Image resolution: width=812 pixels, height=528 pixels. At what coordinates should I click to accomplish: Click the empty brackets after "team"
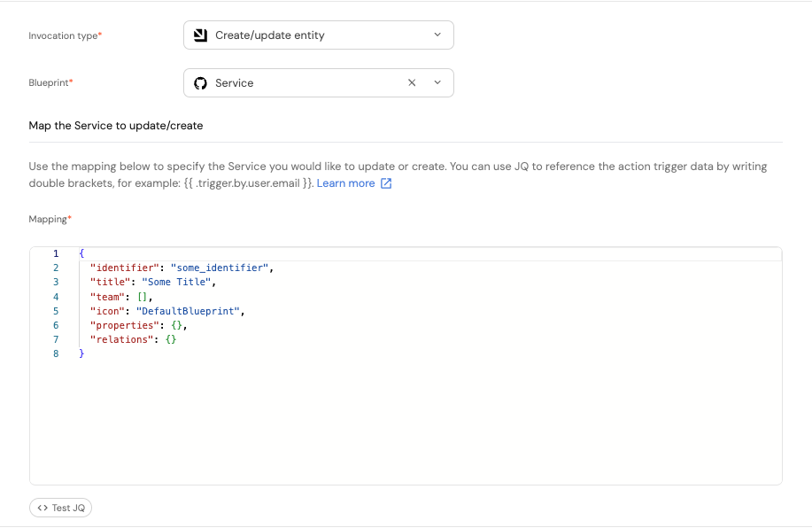coord(143,297)
